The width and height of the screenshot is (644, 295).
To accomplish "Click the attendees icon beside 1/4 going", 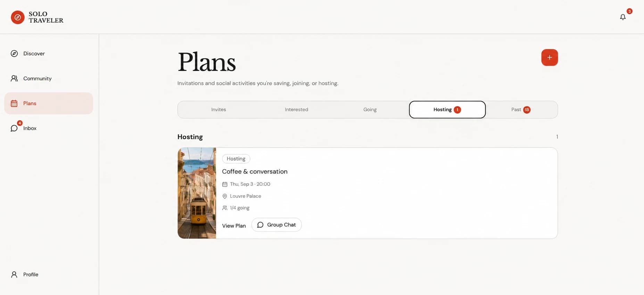I will coord(225,208).
